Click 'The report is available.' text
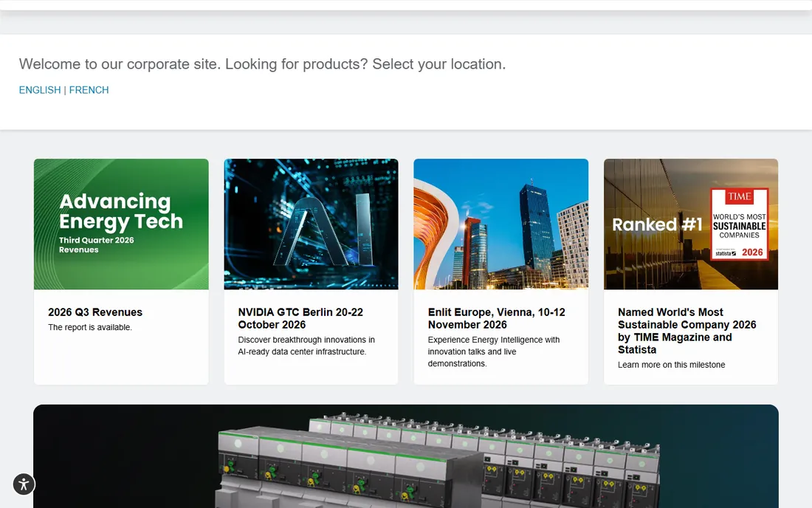The height and width of the screenshot is (508, 812). pos(90,327)
